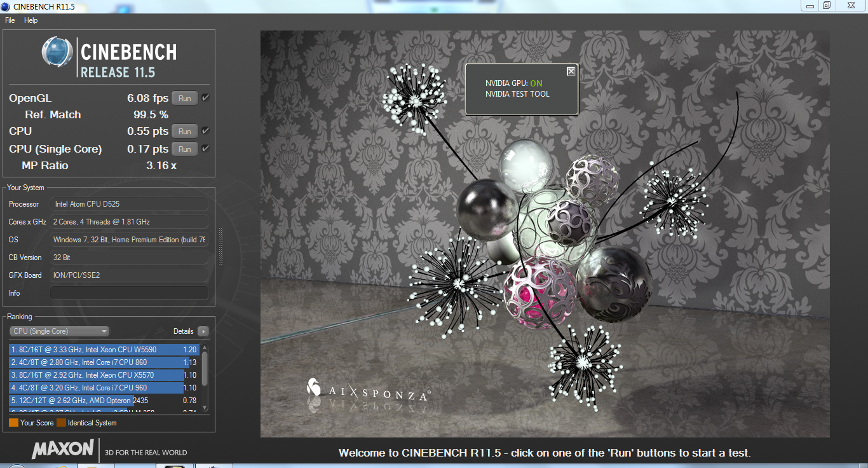868x468 pixels.
Task: Click the Info input field
Action: pos(129,293)
